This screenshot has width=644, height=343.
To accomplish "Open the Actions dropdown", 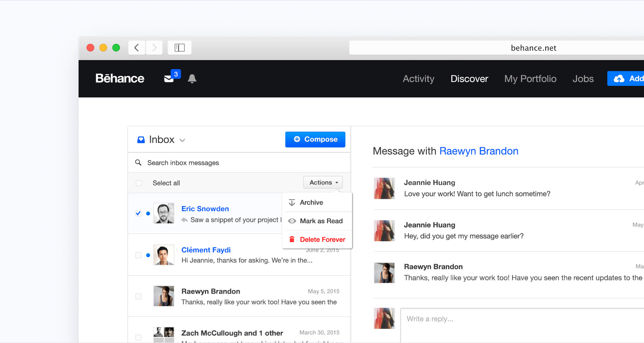I will [x=323, y=182].
